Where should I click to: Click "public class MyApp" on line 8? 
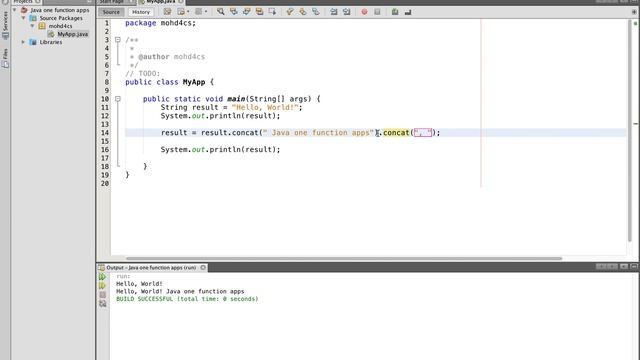coord(165,82)
